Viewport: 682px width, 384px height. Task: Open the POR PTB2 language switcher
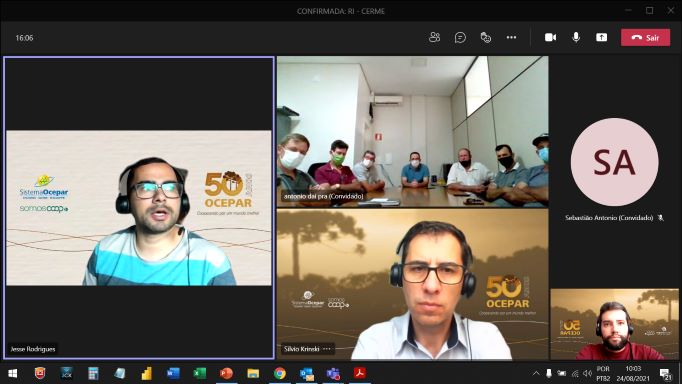click(x=603, y=374)
